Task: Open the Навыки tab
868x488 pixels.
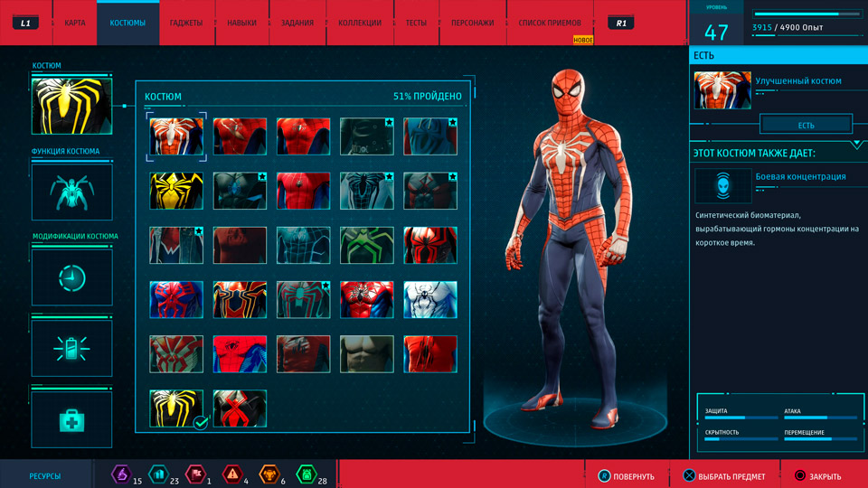Action: tap(242, 23)
